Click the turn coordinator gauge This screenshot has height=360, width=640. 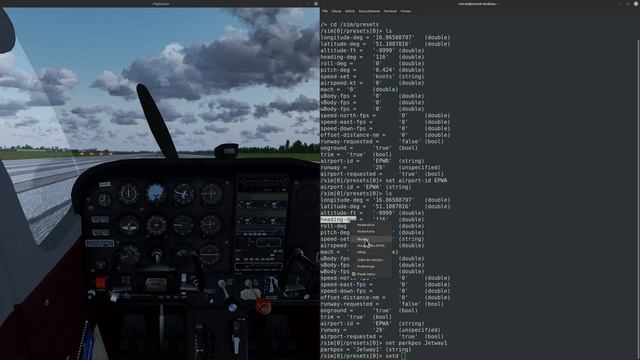[x=128, y=225]
